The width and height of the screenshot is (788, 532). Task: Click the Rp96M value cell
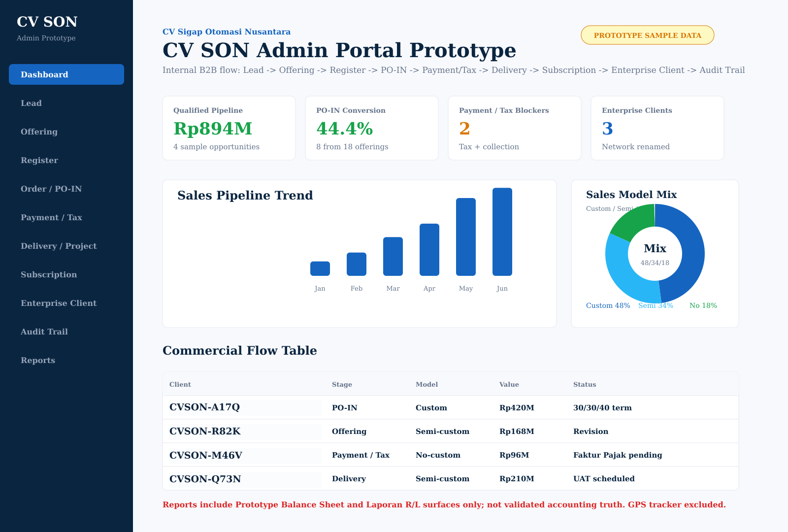coord(514,455)
